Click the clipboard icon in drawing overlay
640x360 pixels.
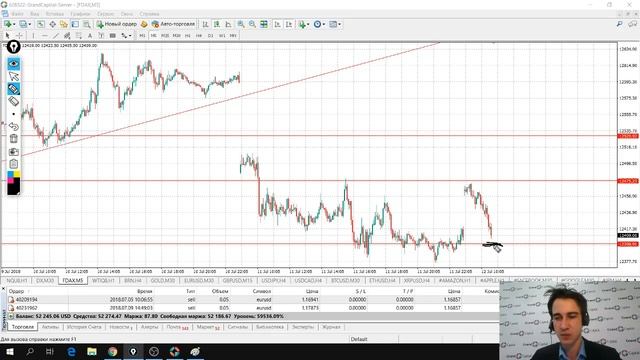coord(13,164)
